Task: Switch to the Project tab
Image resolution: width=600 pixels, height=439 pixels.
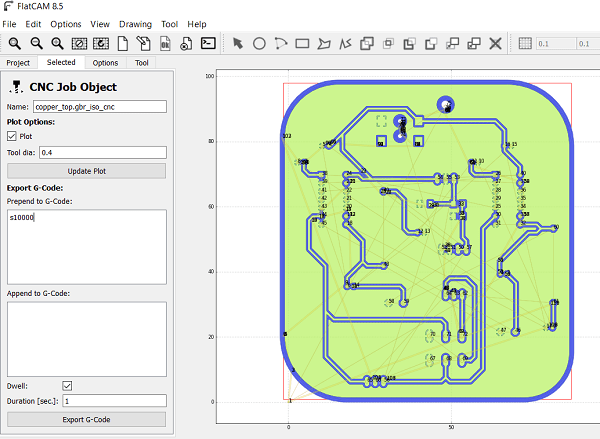Action: tap(18, 63)
